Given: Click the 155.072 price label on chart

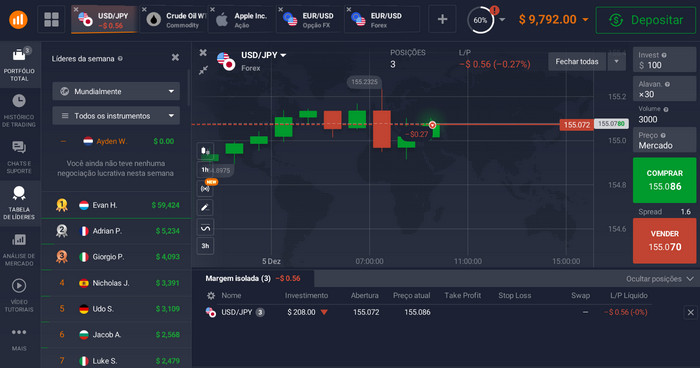Looking at the screenshot, I should pyautogui.click(x=576, y=125).
